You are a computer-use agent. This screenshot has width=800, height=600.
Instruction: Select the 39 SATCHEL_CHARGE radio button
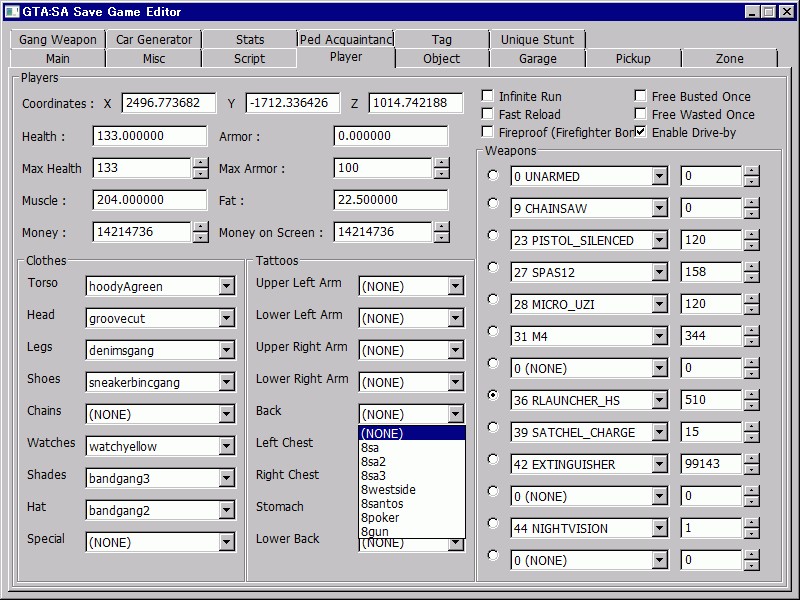[x=493, y=427]
